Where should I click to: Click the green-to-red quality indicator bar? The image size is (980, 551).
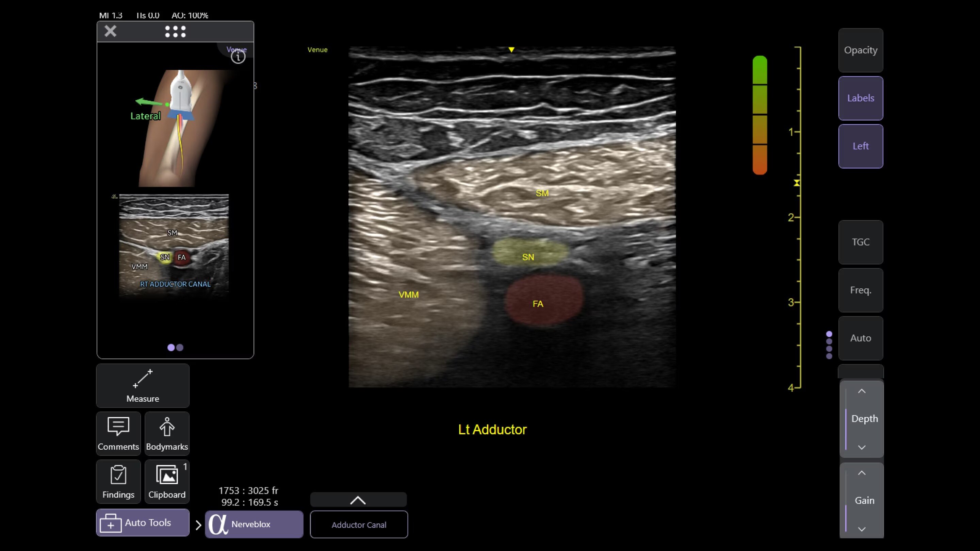760,115
